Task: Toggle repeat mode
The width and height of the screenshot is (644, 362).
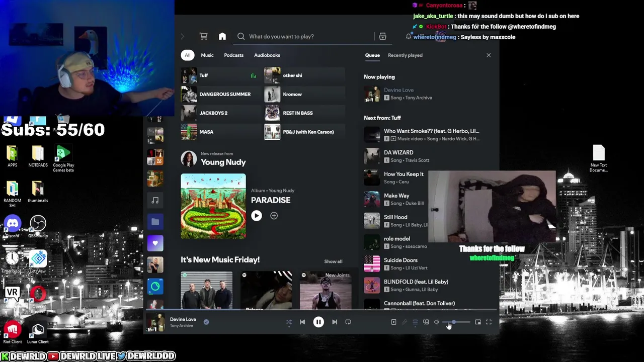Action: (348, 322)
